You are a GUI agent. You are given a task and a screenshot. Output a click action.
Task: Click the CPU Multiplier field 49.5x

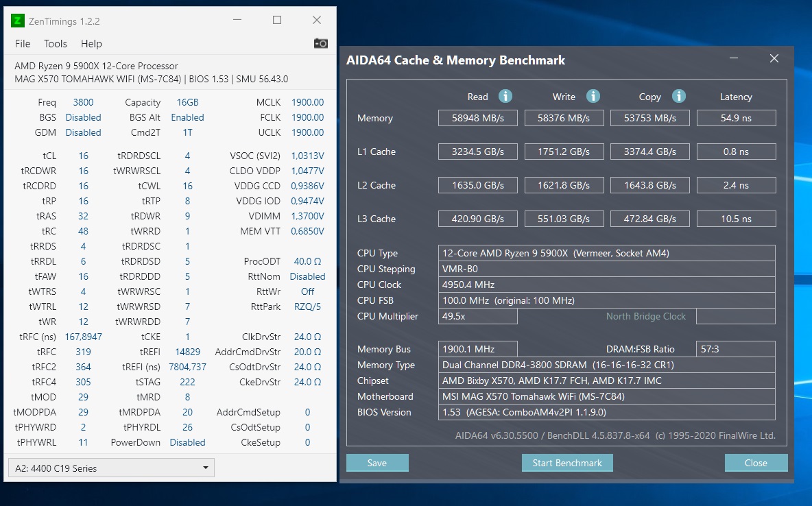pos(477,317)
